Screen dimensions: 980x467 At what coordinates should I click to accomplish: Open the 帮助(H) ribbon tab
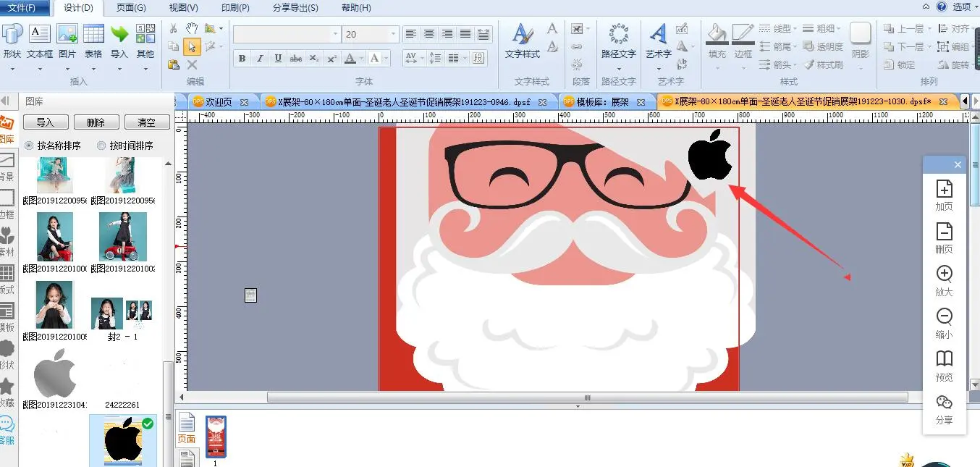coord(355,8)
